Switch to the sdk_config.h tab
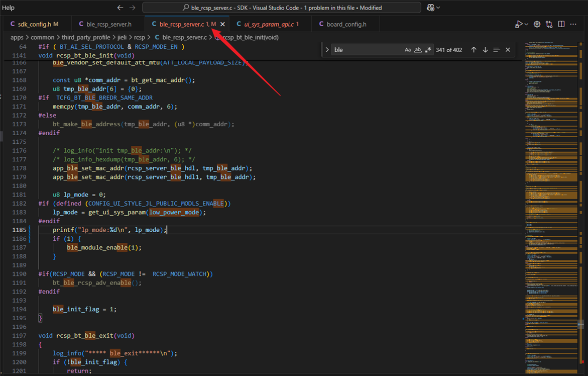Viewport: 588px width, 376px height. pos(34,25)
